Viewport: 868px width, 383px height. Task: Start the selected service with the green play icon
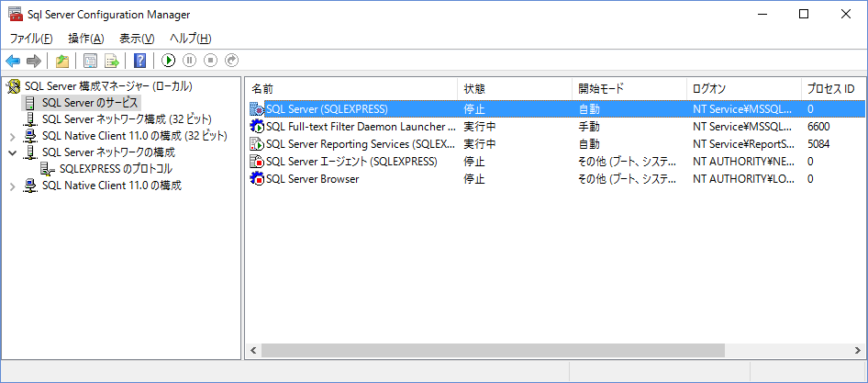[x=169, y=61]
